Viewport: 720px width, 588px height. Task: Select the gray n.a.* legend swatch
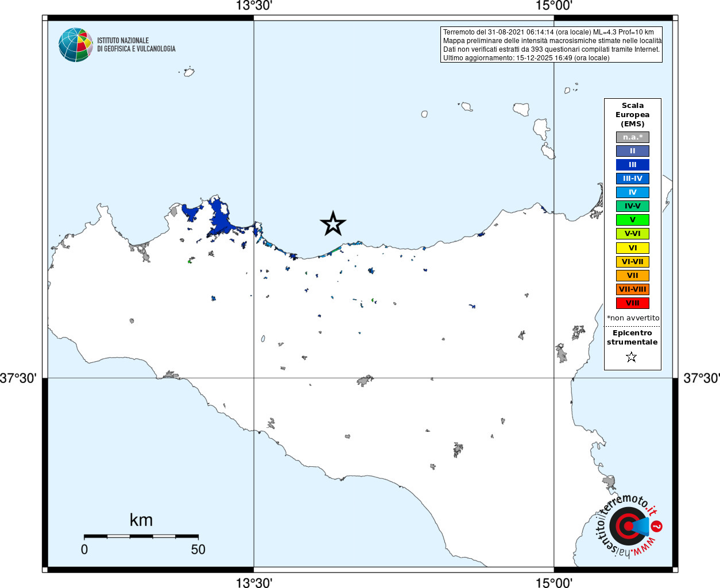pos(633,137)
